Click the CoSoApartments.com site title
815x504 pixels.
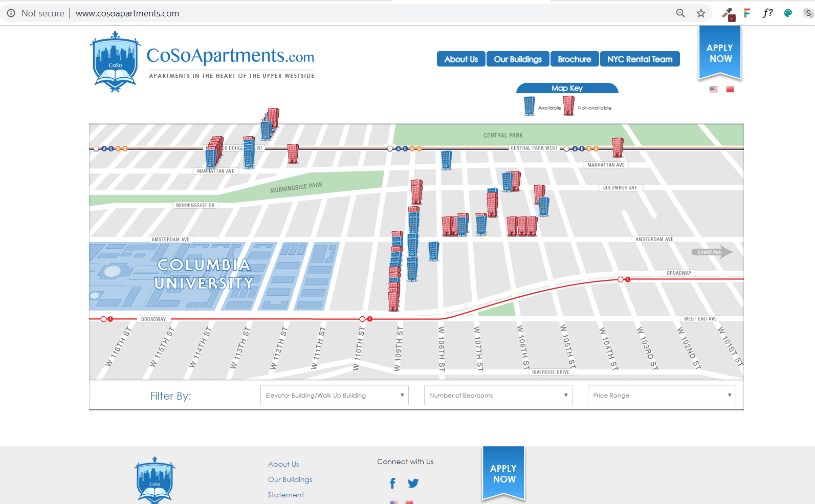(231, 56)
